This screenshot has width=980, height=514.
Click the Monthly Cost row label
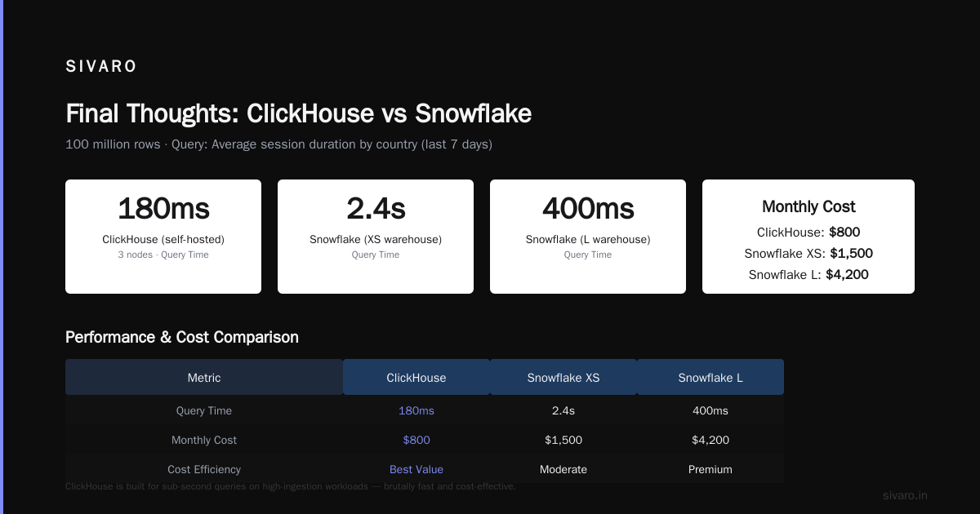pos(204,440)
